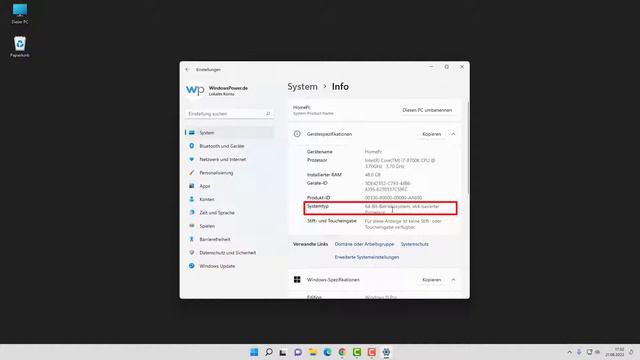Screen dimensions: 640x360
Task: Open the green C app in taskbar
Action: 357,352
